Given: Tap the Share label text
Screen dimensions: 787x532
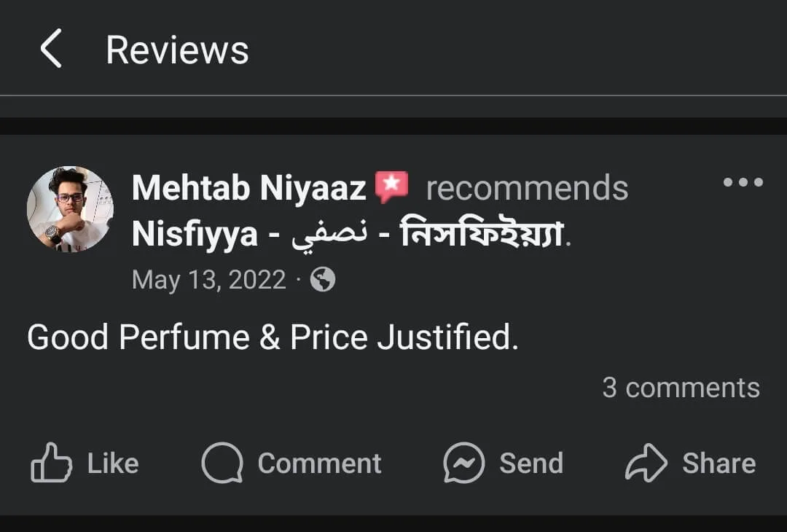Looking at the screenshot, I should coord(719,463).
